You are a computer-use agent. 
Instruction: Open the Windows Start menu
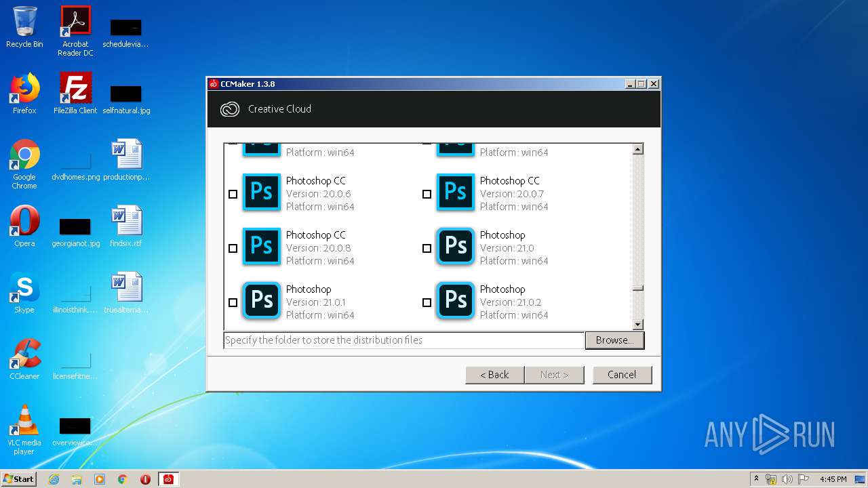[18, 479]
